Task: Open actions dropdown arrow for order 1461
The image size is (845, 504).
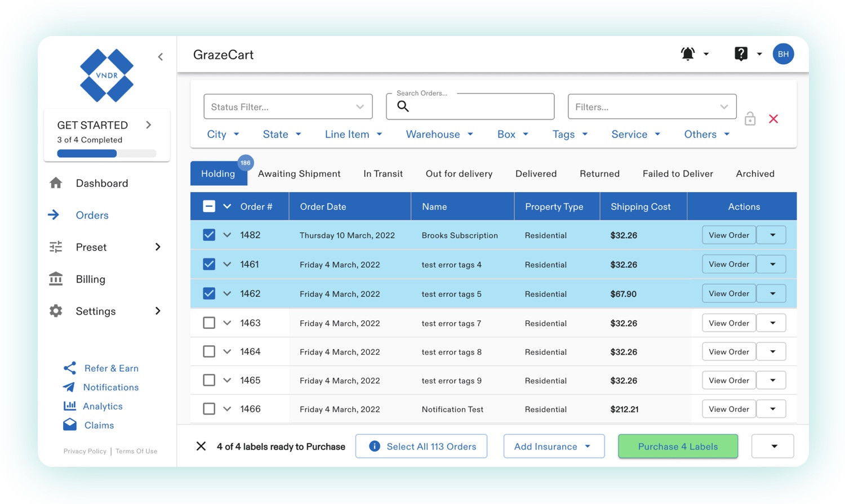Action: click(772, 264)
